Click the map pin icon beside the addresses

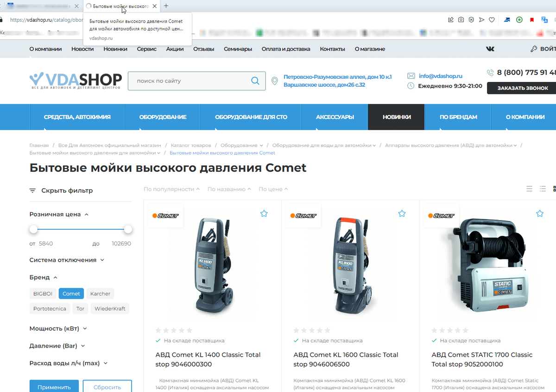(275, 81)
